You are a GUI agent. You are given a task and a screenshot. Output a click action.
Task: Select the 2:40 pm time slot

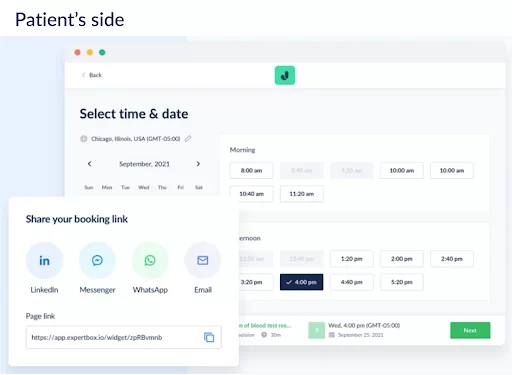(x=452, y=259)
